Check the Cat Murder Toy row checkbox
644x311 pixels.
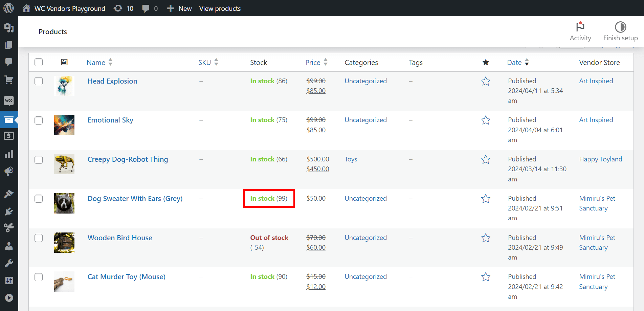pos(39,277)
